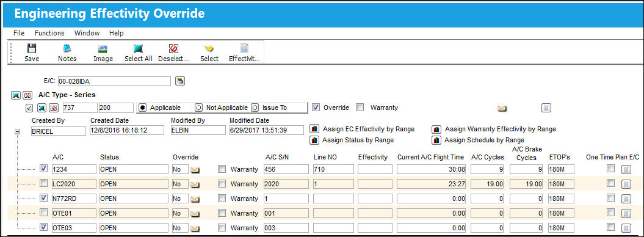Image resolution: width=644 pixels, height=237 pixels.
Task: Click Assign Warranty Effectivity by Range icon
Action: pyautogui.click(x=436, y=129)
